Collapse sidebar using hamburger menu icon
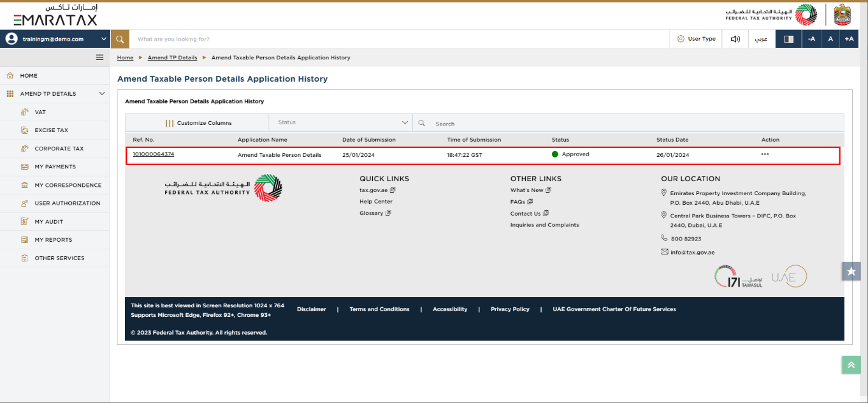Viewport: 868px width, 403px height. [x=99, y=57]
